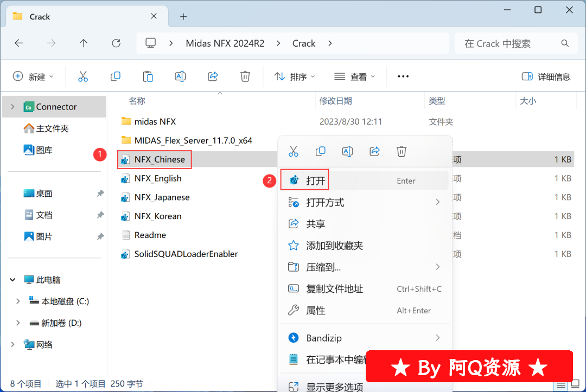The image size is (586, 392).
Task: Select the NFX_Korean file
Action: click(x=151, y=216)
